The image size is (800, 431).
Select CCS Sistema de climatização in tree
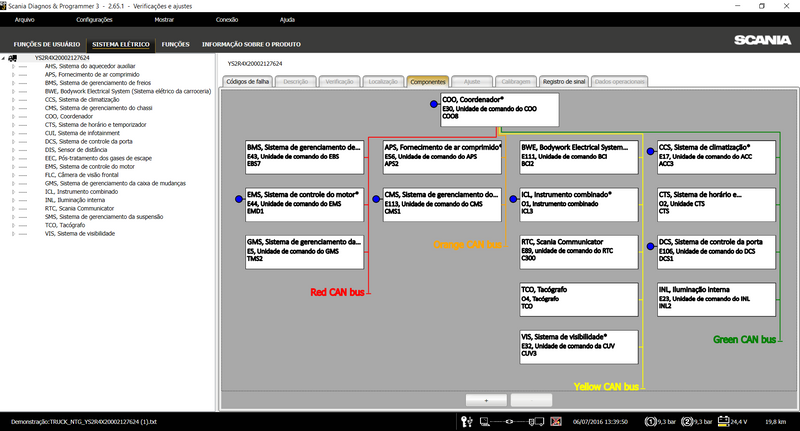click(82, 100)
